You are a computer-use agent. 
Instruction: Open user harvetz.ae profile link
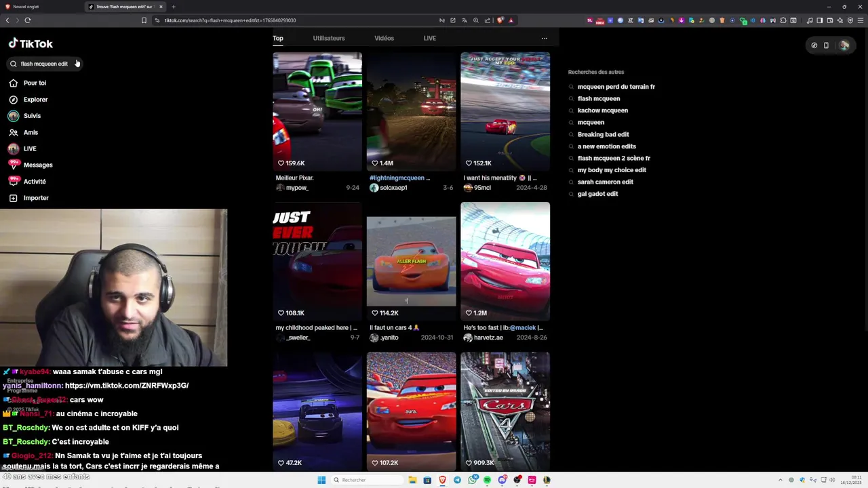488,338
